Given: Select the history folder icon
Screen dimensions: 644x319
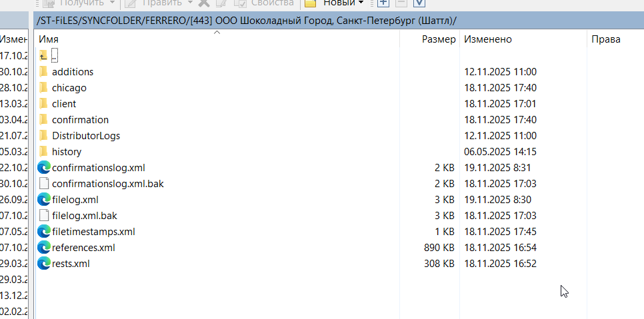Looking at the screenshot, I should (x=43, y=151).
